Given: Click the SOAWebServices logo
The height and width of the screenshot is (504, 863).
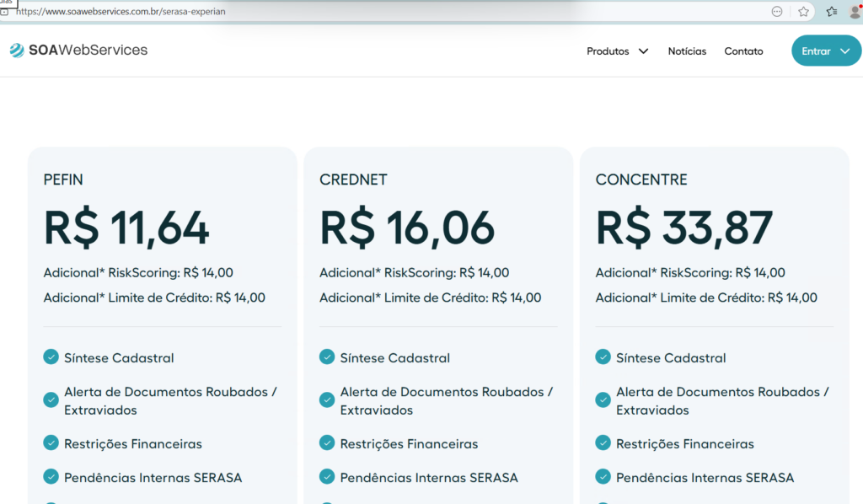Looking at the screenshot, I should tap(78, 51).
